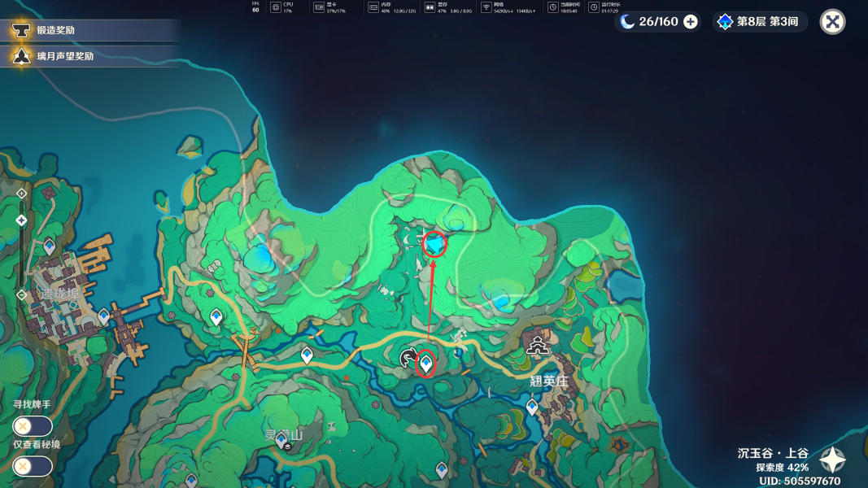Image resolution: width=868 pixels, height=488 pixels.
Task: Click the zoom-in plus diamond on the zoom bar
Action: (x=22, y=193)
